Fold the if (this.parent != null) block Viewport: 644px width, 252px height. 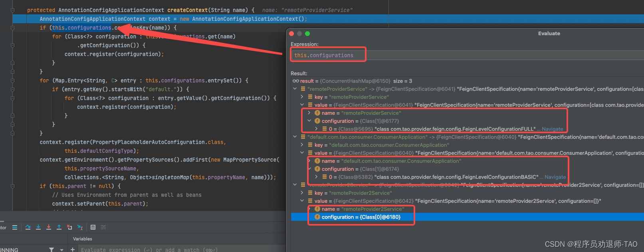point(12,186)
